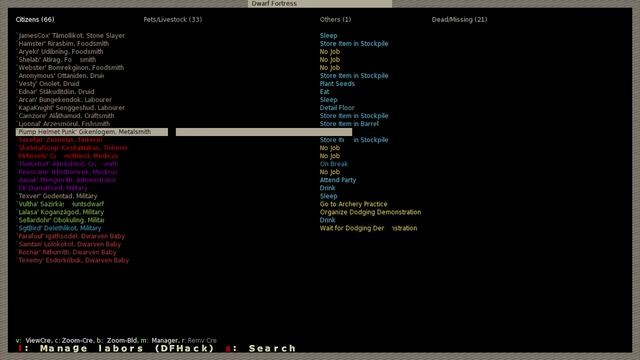Viewport: 640px width, 360px height.
Task: Select 'Anonymous' Ottaniden row
Action: click(60, 76)
